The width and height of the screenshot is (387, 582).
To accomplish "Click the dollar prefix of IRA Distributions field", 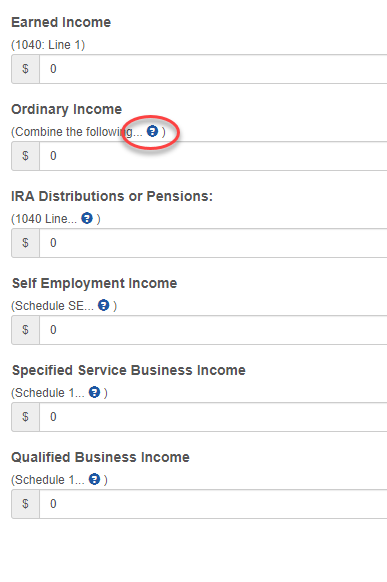I will tap(25, 243).
